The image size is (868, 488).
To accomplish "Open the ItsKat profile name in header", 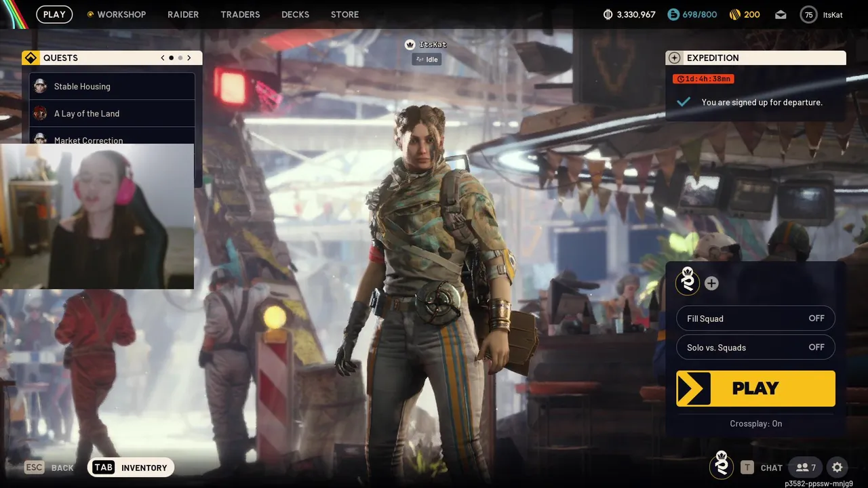I will pyautogui.click(x=833, y=14).
